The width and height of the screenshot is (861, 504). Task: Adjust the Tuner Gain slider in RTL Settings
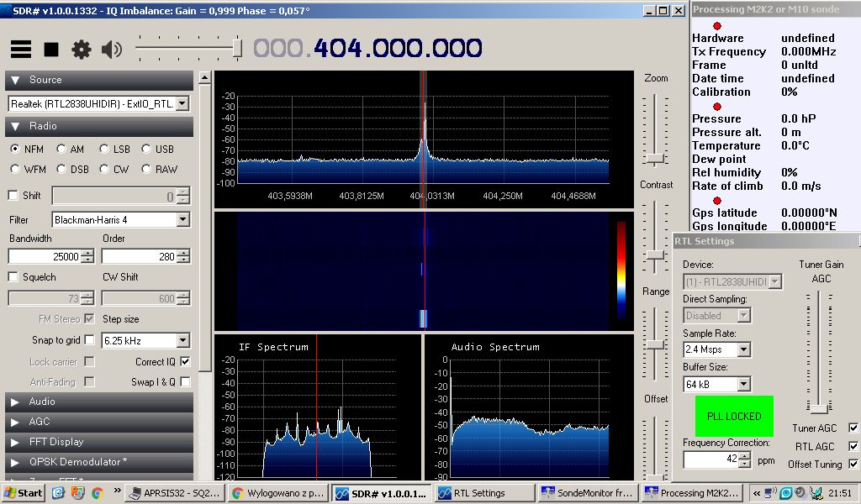819,408
